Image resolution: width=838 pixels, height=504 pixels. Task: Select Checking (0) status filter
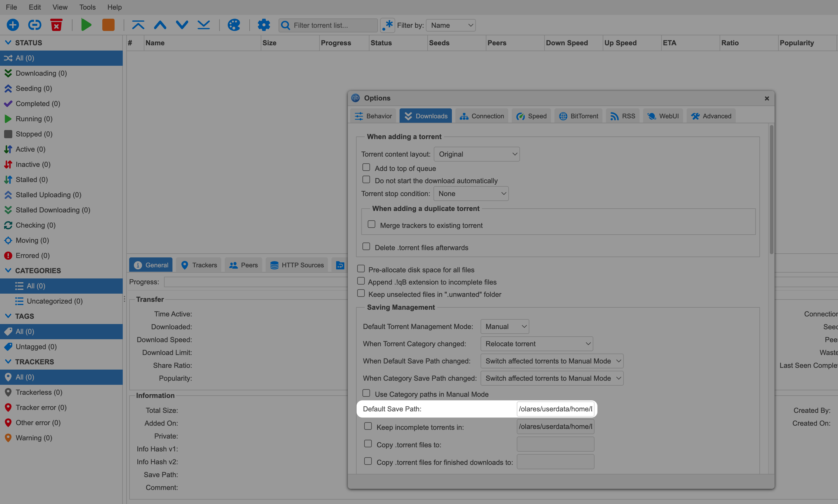[x=61, y=225]
